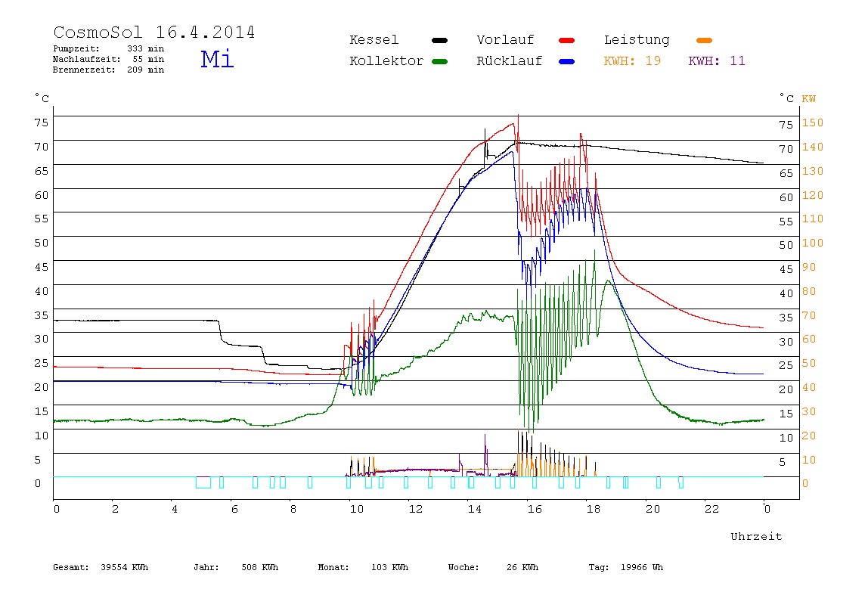
Task: Click hour 16 on the Uhrzeit axis
Action: [x=535, y=509]
